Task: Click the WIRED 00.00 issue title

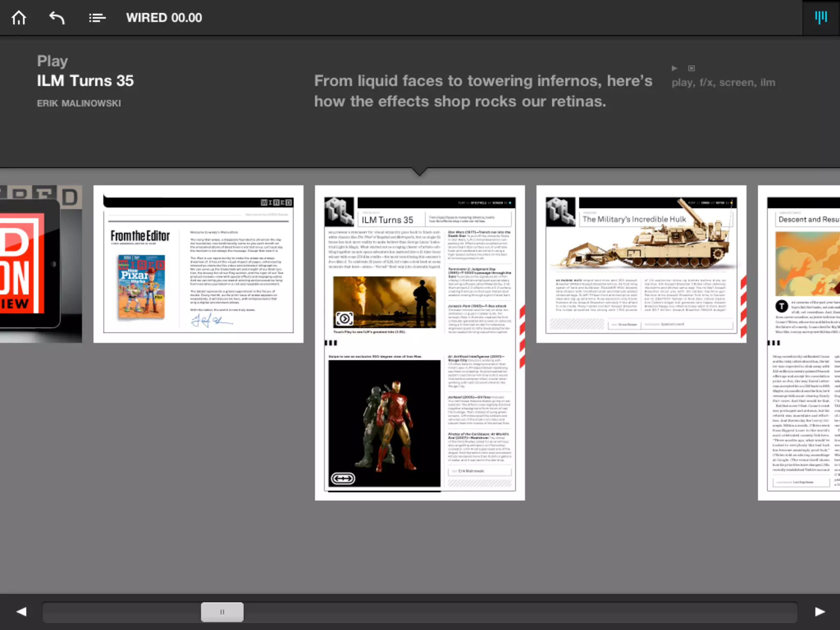Action: point(164,18)
